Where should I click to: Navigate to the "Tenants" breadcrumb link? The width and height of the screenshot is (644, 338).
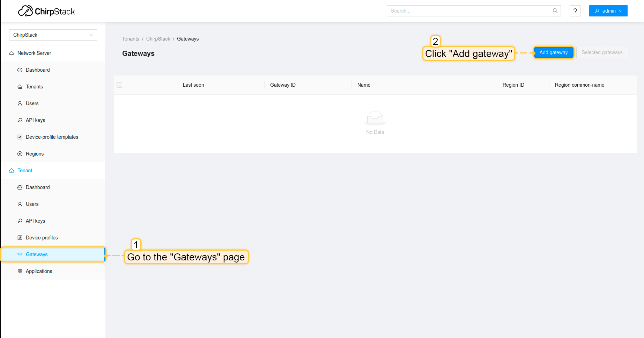131,38
